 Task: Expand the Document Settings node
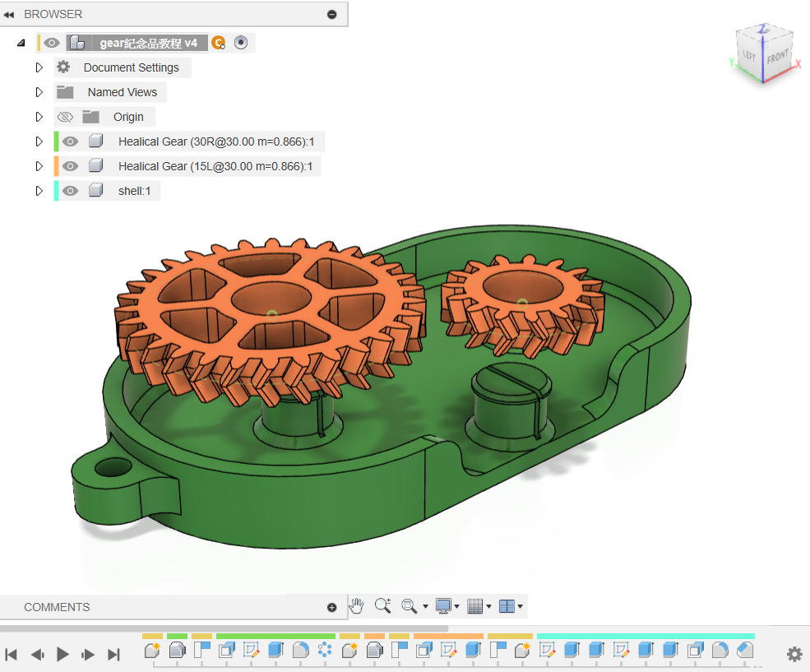point(39,67)
